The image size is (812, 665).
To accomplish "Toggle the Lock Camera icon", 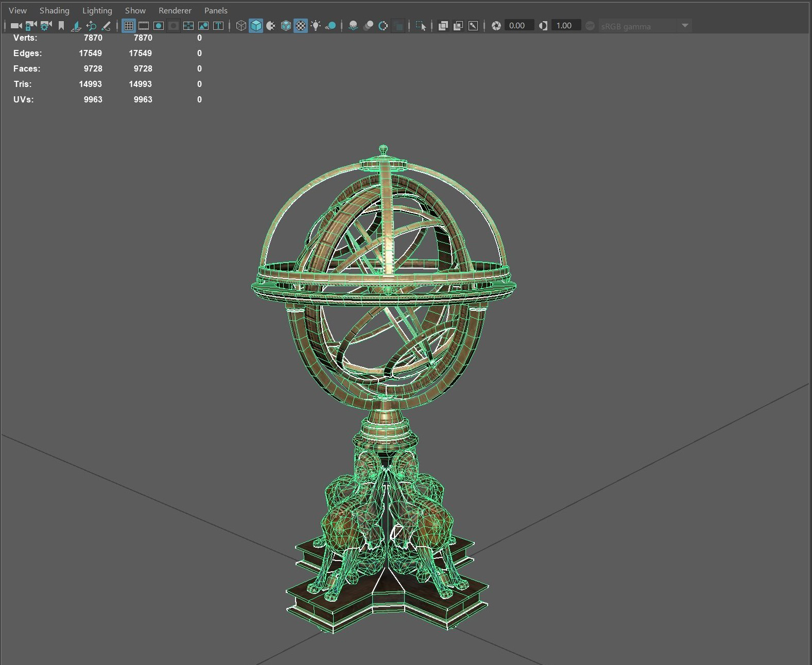I will (31, 26).
